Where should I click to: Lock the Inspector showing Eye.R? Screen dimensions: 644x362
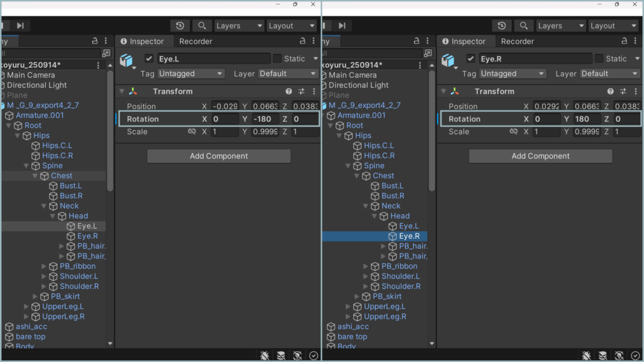click(625, 41)
